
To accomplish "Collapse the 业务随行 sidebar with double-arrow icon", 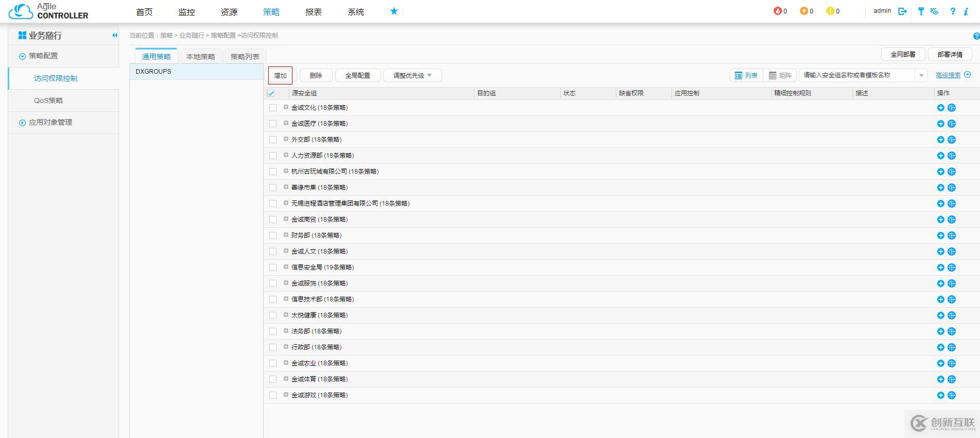I will click(115, 35).
